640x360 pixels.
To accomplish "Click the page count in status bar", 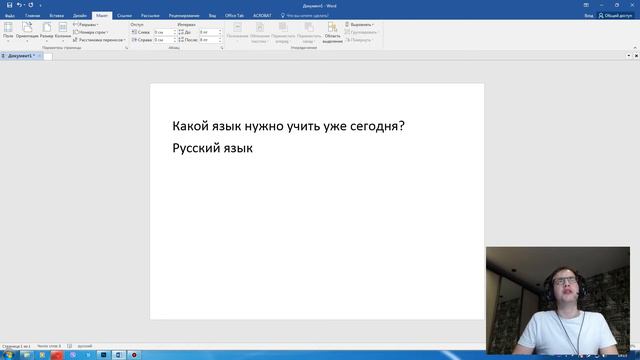I will (16, 346).
